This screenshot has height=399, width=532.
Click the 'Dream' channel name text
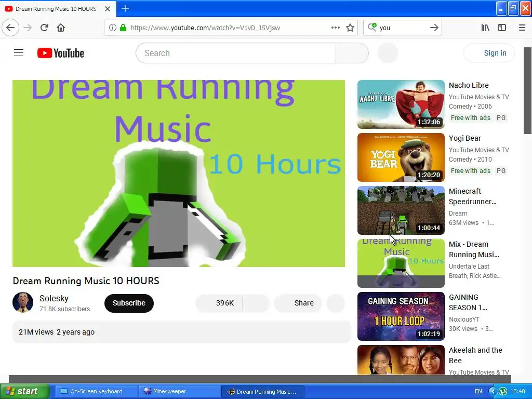tap(458, 214)
